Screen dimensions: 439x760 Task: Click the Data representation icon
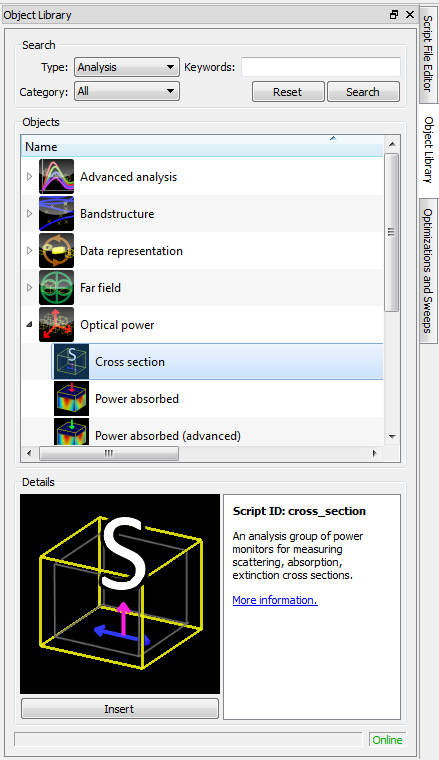56,251
